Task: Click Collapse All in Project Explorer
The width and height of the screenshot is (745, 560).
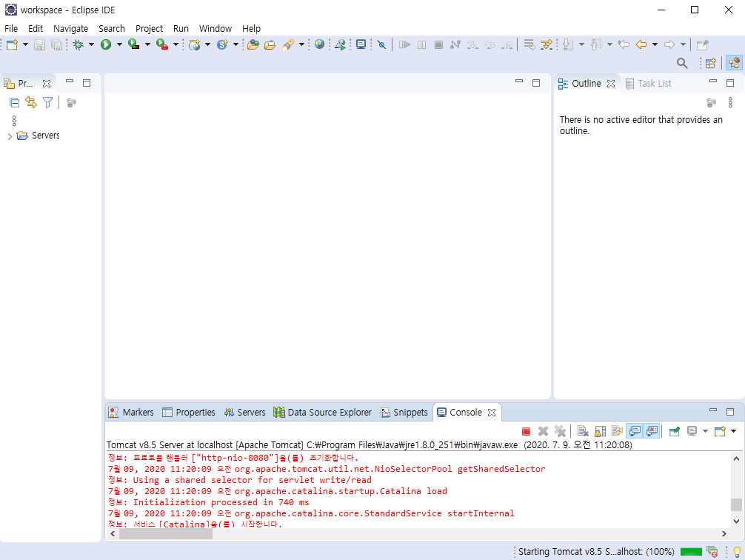Action: (15, 102)
